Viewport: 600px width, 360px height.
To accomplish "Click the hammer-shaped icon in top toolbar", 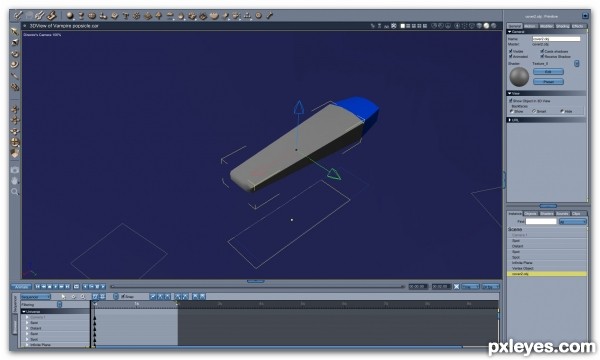I will point(52,16).
